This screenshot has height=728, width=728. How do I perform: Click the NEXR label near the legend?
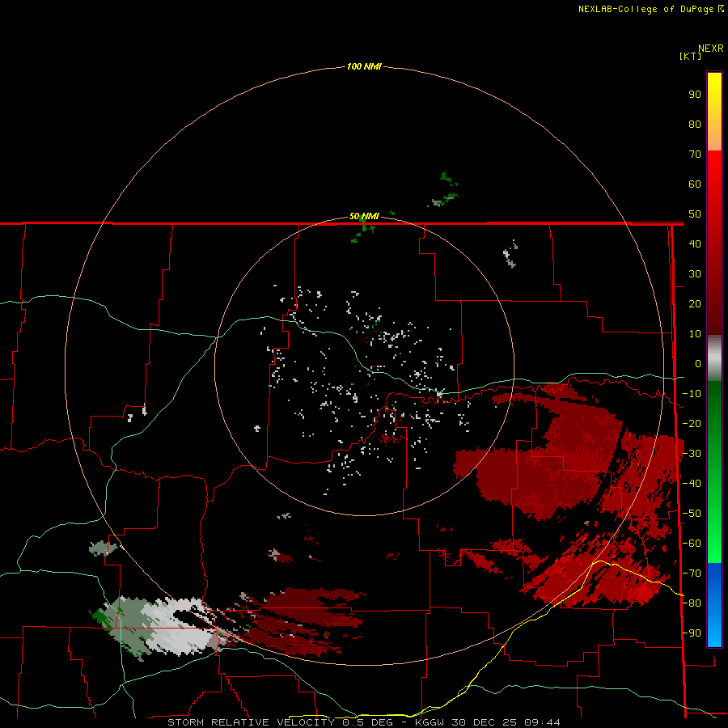point(711,49)
